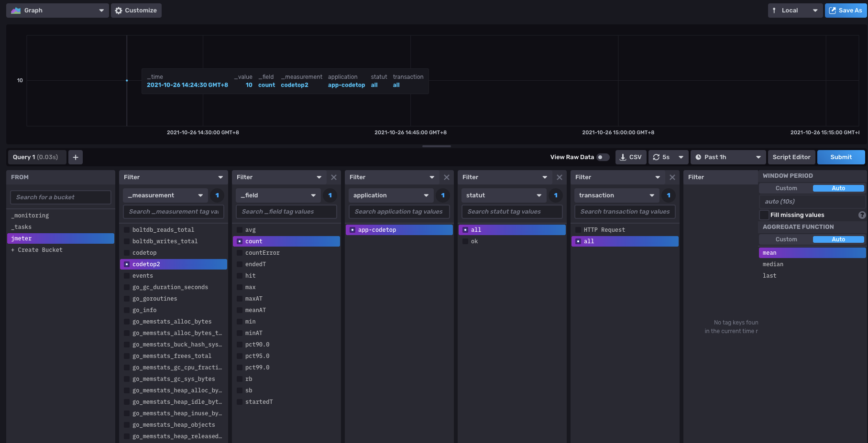Click the auto (10s) window period field
Image resolution: width=868 pixels, height=443 pixels.
pyautogui.click(x=812, y=202)
